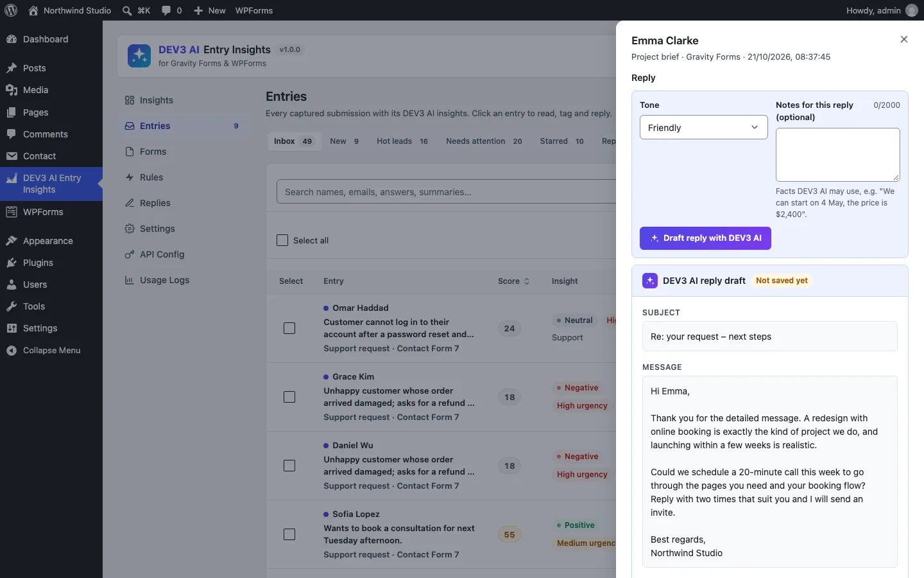Image resolution: width=924 pixels, height=578 pixels.
Task: Click the reply draft message text area
Action: pos(770,471)
